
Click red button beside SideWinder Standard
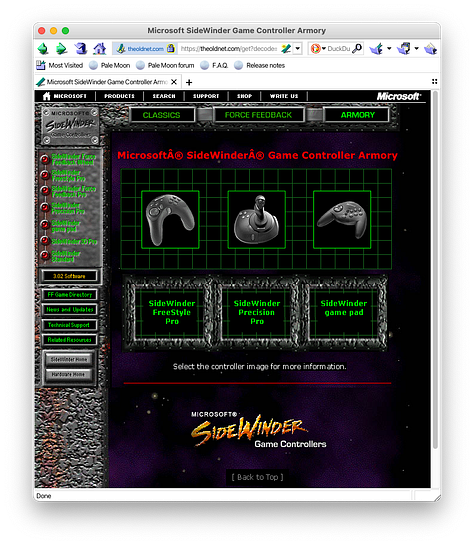click(45, 255)
